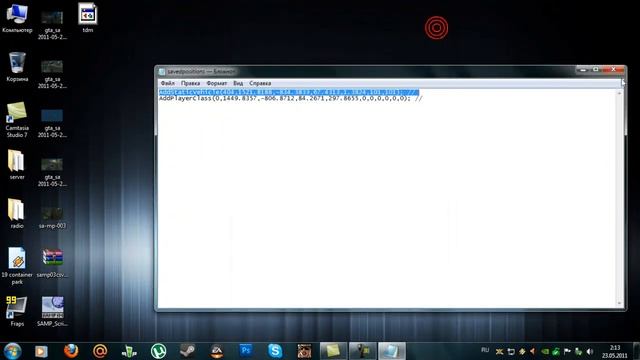Image resolution: width=640 pixels, height=360 pixels.
Task: Switch to Camtasia taskbar window
Action: 333,351
